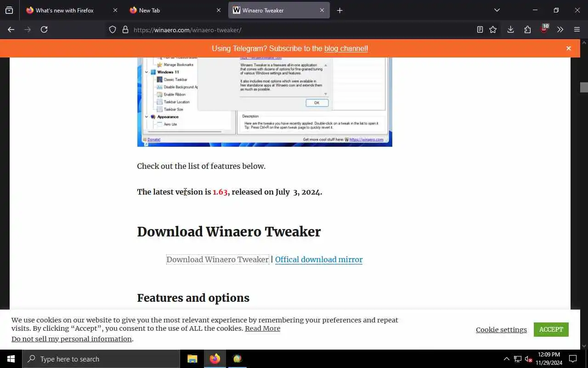Dismiss the orange Telegram banner
588x368 pixels.
[x=569, y=48]
